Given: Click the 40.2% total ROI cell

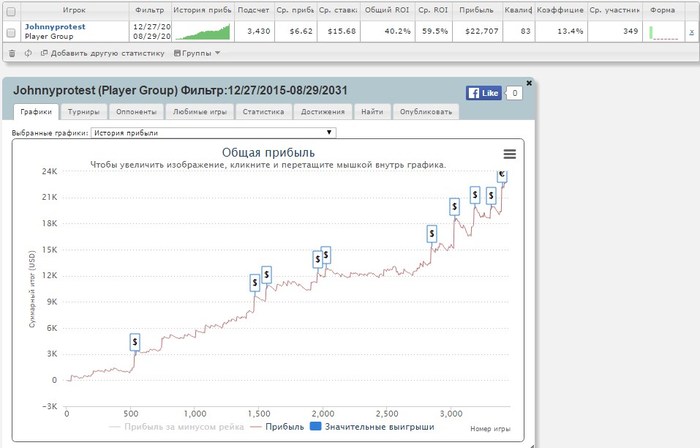Looking at the screenshot, I should (387, 31).
